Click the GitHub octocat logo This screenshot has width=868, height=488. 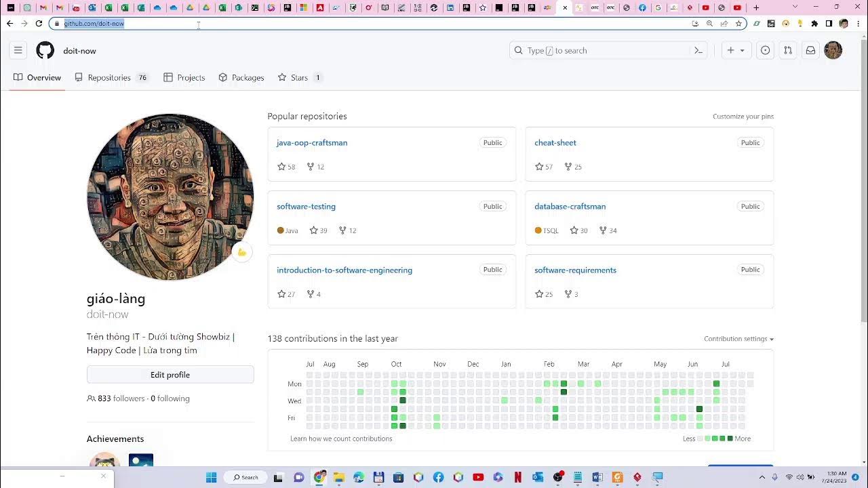pos(45,50)
